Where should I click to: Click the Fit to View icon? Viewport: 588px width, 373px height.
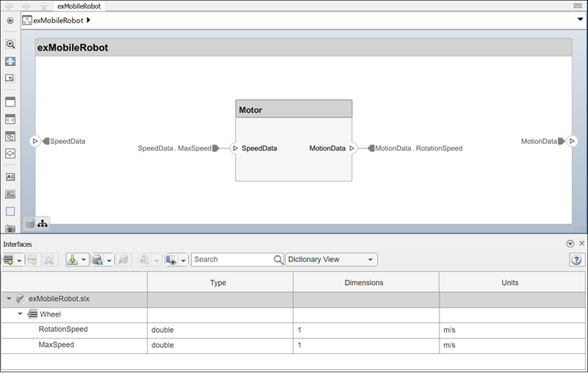tap(10, 62)
